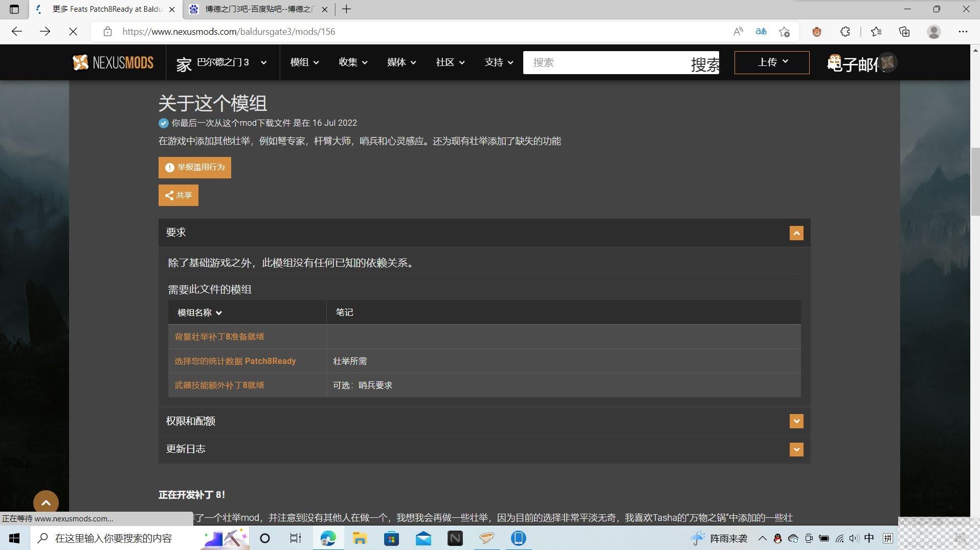980x550 pixels.
Task: Click the back-to-top arrow button
Action: tap(46, 502)
